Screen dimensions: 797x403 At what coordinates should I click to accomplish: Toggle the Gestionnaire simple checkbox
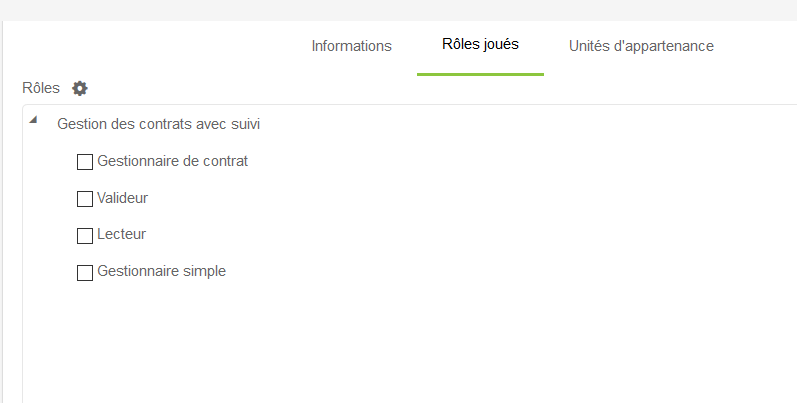pos(85,273)
